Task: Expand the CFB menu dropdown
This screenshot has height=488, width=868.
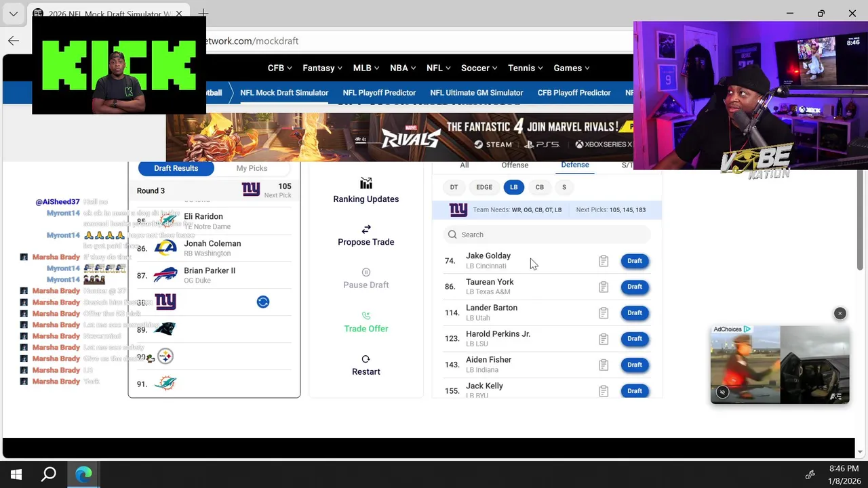Action: (x=279, y=68)
